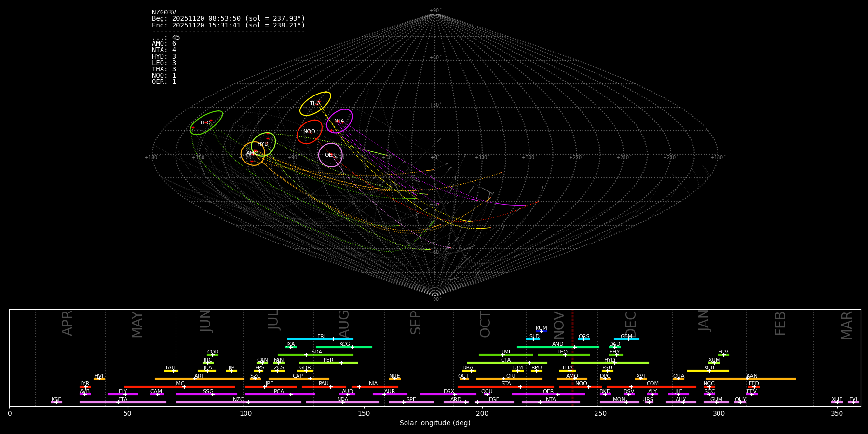The width and height of the screenshot is (868, 434).
Task: Select the CAP shower label in timeline
Action: [298, 376]
